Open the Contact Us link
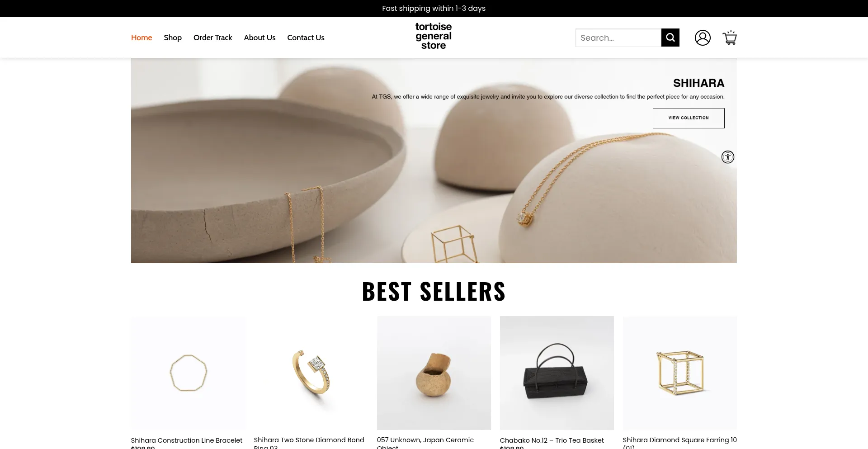The height and width of the screenshot is (449, 868). (306, 38)
